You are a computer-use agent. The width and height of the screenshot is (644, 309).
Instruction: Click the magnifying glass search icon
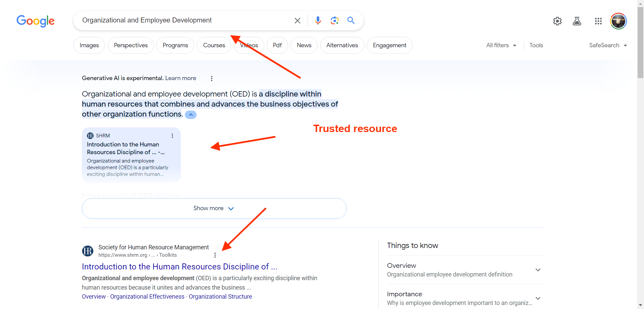tap(351, 20)
